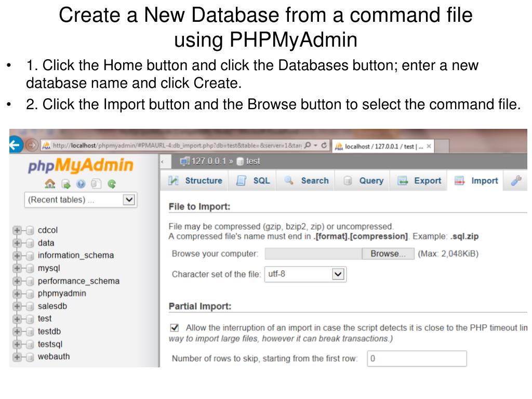532x399 pixels.
Task: Collapse the navigation panel arrow
Action: [163, 162]
